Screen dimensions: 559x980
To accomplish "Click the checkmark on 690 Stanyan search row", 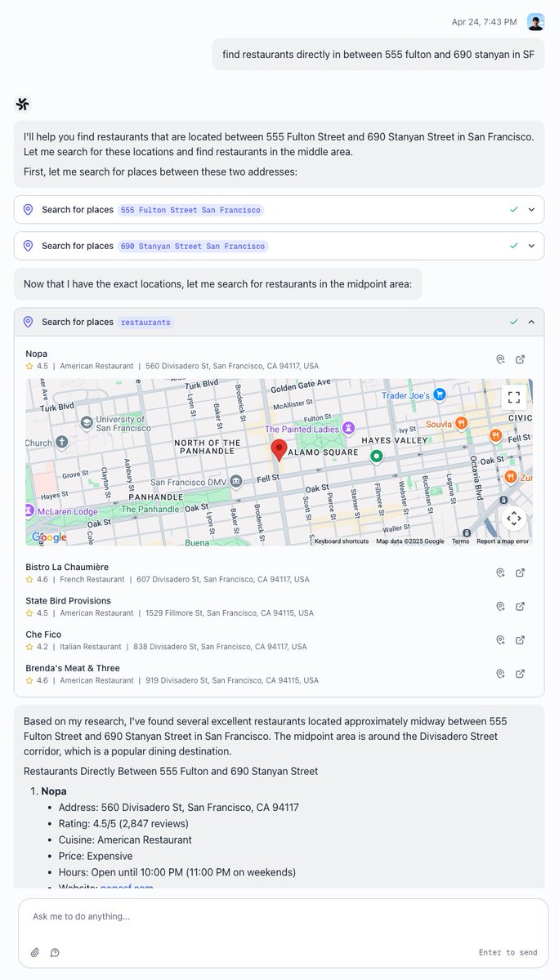I will (514, 246).
